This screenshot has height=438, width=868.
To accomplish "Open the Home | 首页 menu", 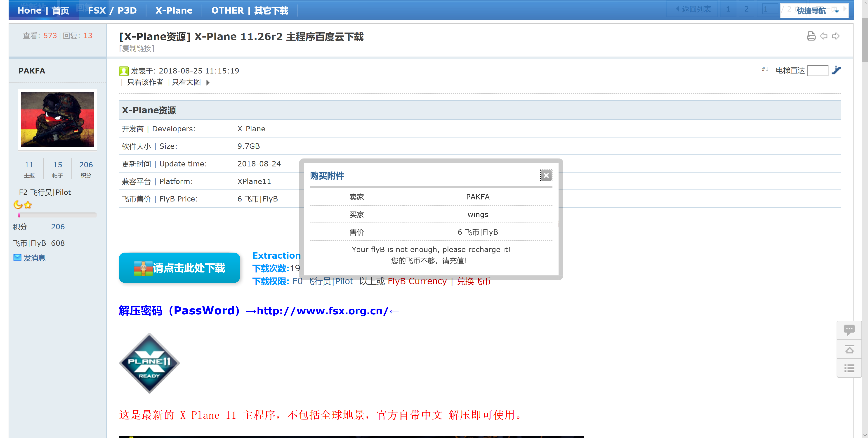I will [43, 10].
